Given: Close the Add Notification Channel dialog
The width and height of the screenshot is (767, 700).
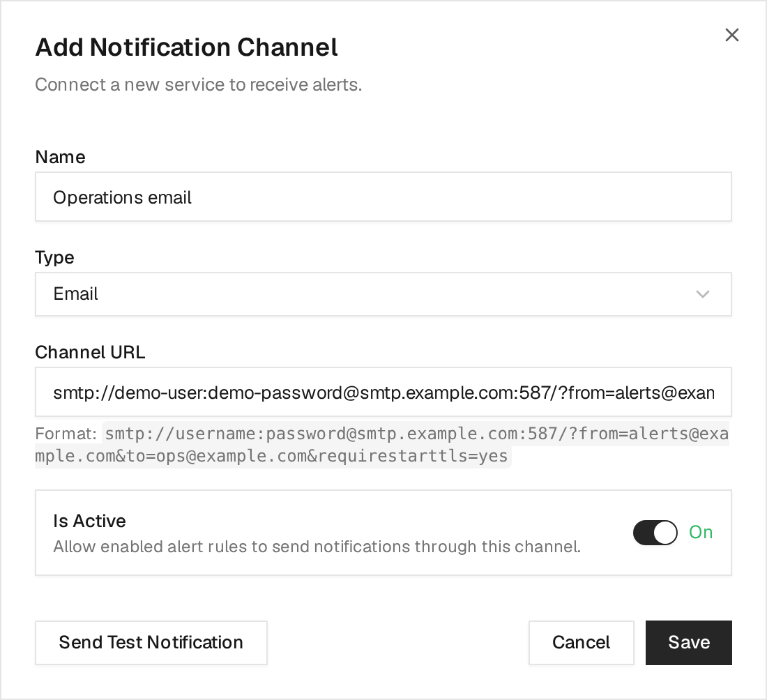Looking at the screenshot, I should 731,35.
